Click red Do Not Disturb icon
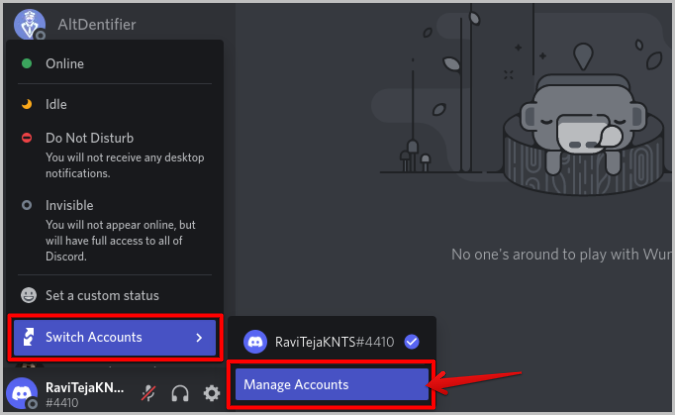The image size is (675, 415). pyautogui.click(x=27, y=138)
